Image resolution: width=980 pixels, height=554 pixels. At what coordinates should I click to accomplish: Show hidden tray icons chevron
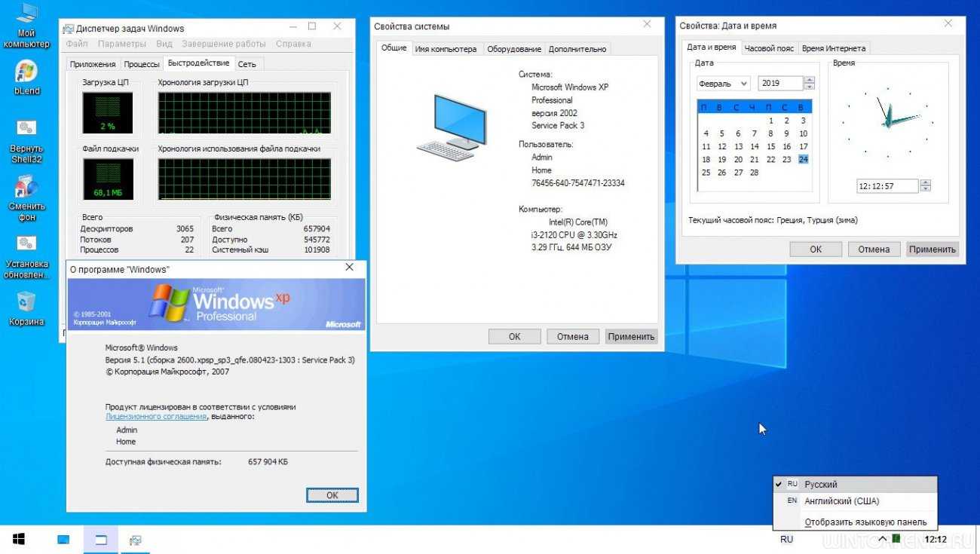click(881, 539)
